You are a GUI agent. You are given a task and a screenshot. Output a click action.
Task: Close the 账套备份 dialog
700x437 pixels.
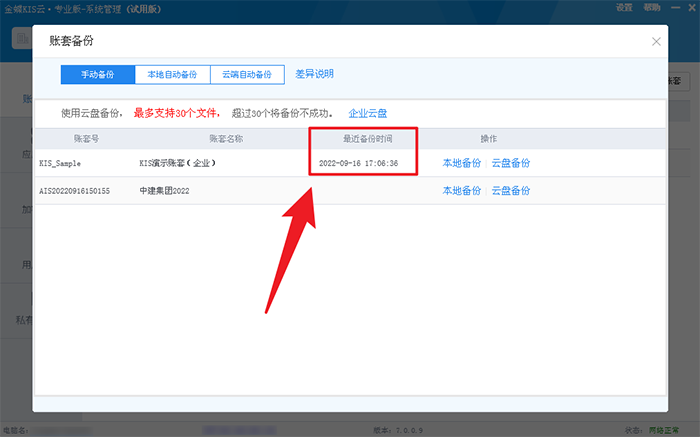coord(656,42)
